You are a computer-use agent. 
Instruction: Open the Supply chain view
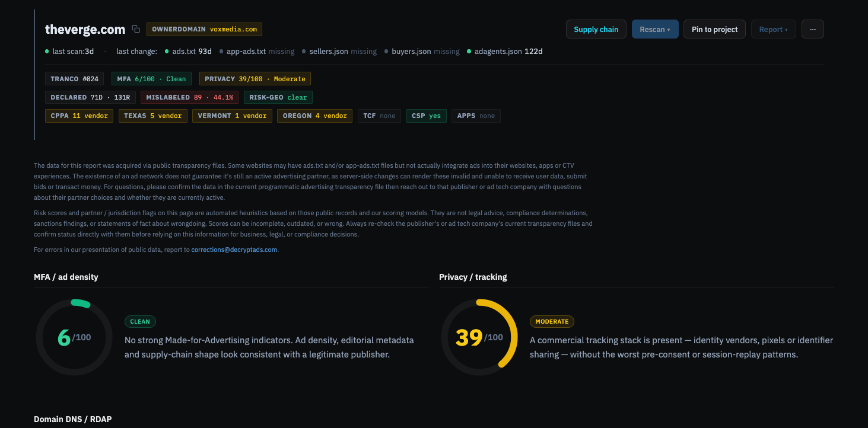[x=596, y=29]
